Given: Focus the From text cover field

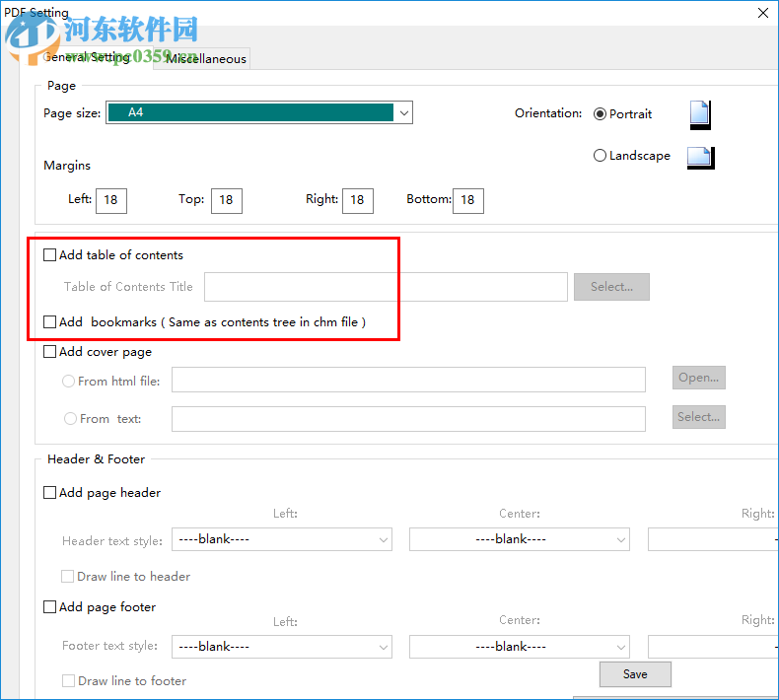Looking at the screenshot, I should click(x=408, y=419).
